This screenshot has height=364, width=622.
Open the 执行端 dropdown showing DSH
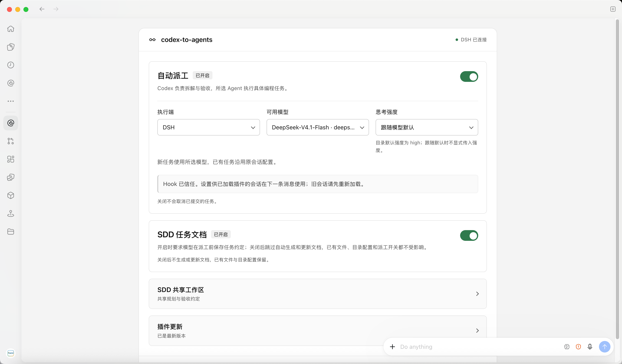click(x=209, y=127)
